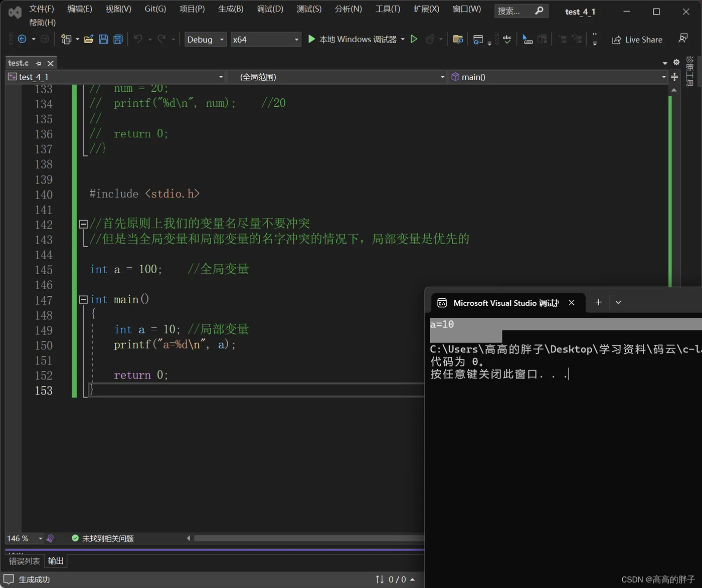Open editor settings gear icon
This screenshot has width=702, height=588.
click(676, 62)
